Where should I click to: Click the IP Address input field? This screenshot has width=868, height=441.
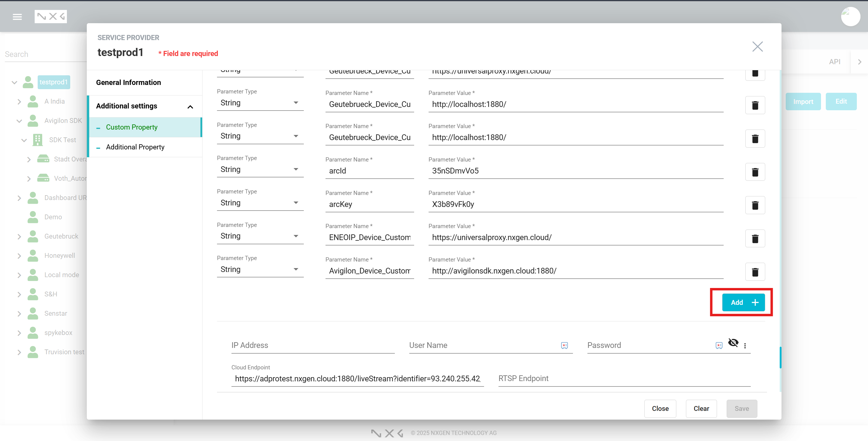312,345
